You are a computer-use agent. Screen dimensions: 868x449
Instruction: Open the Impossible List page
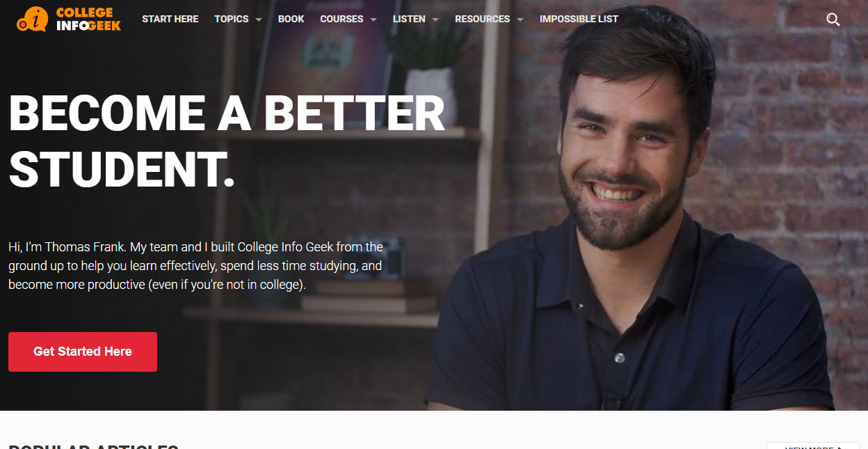tap(579, 19)
